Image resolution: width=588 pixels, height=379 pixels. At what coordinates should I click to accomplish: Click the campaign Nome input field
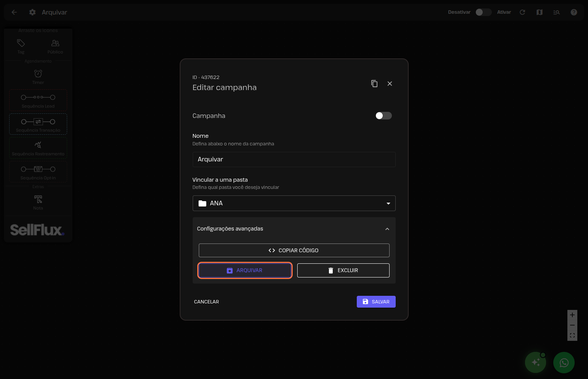(294, 160)
